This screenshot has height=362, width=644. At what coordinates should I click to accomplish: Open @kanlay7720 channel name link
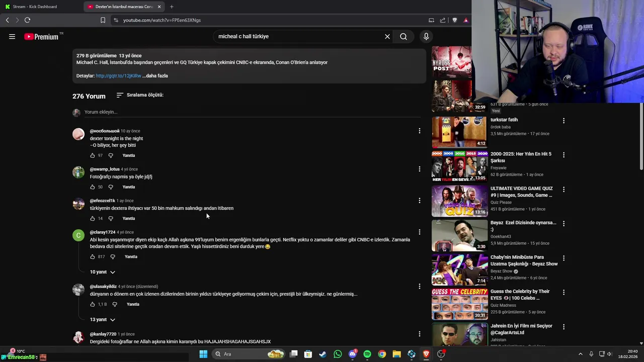pos(103,334)
